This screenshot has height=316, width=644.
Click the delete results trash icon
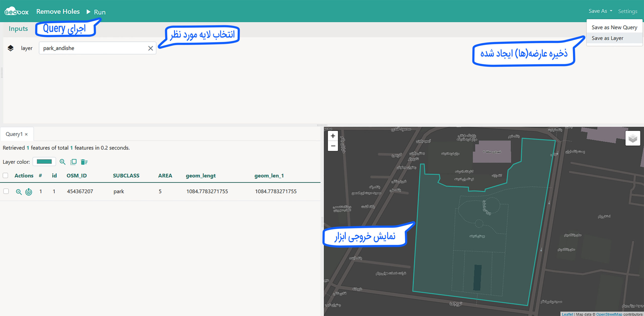84,162
